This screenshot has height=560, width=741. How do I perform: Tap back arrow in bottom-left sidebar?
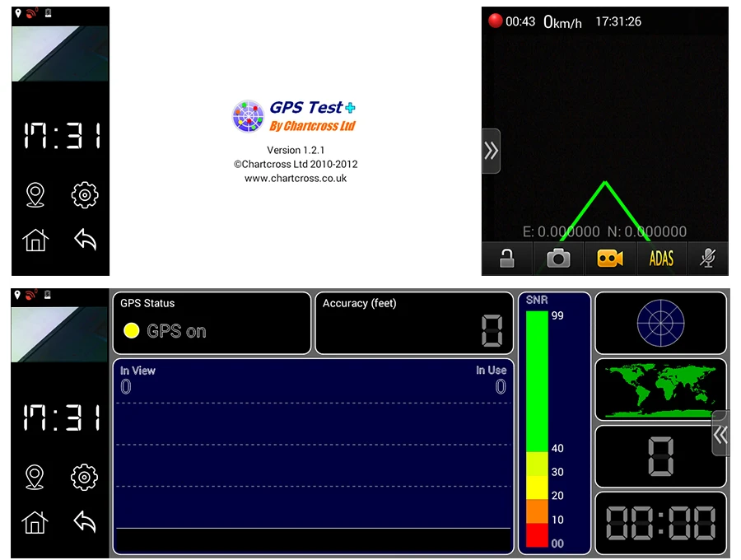85,521
